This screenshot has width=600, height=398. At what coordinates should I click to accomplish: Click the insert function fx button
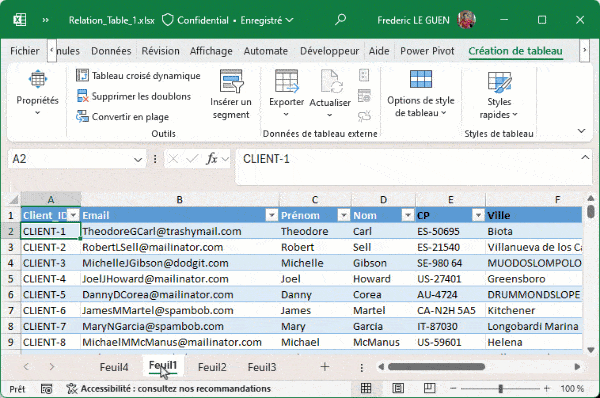[x=211, y=158]
